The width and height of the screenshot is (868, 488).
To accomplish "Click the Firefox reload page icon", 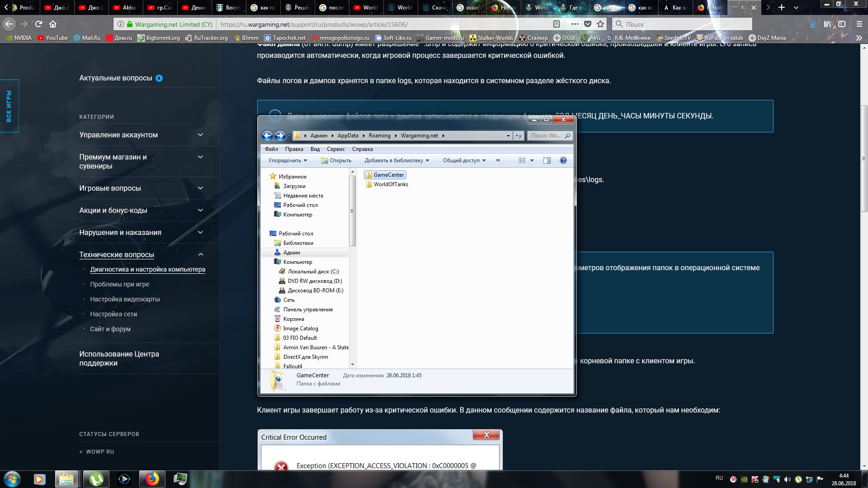I will (x=38, y=24).
